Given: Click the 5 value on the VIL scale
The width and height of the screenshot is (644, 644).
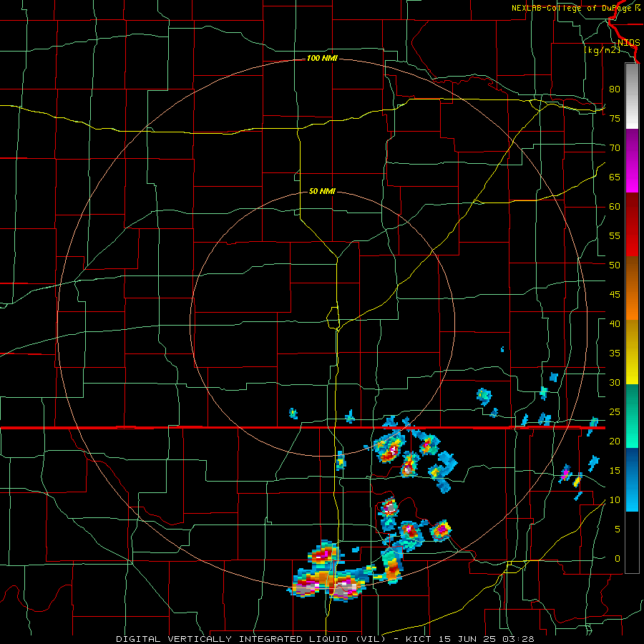Looking at the screenshot, I should point(618,529).
